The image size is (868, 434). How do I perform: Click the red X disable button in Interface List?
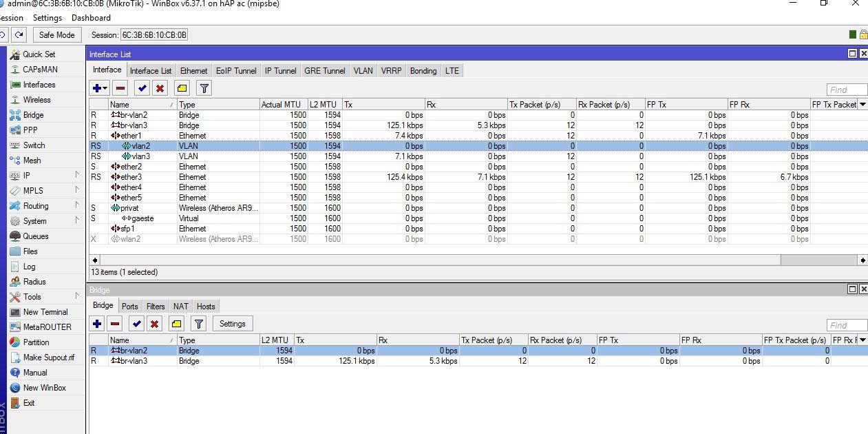[x=160, y=88]
